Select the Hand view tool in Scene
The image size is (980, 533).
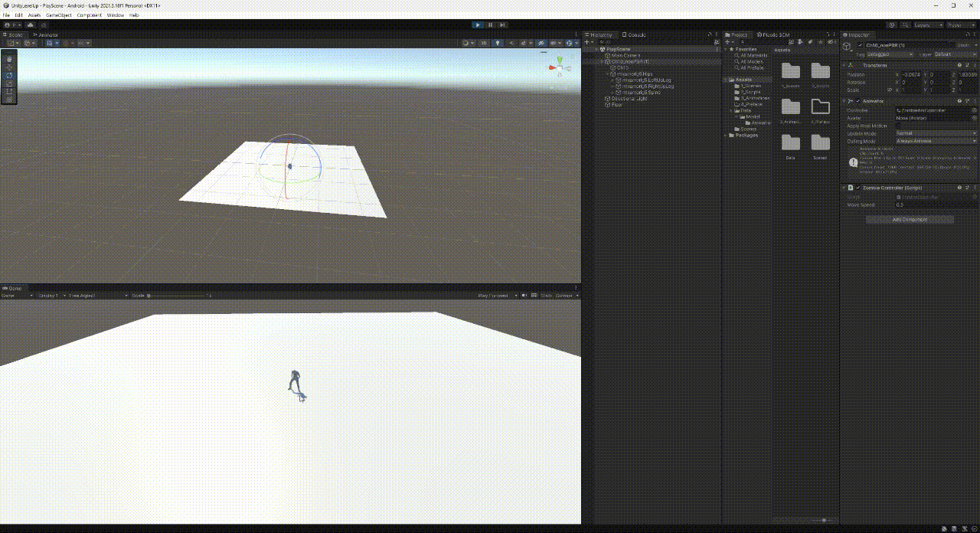click(x=9, y=59)
